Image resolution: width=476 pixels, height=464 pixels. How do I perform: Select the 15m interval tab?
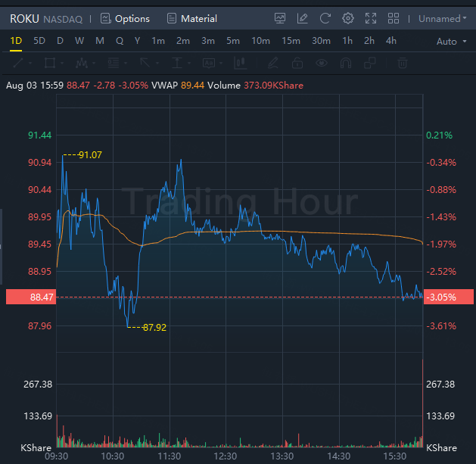coord(291,41)
